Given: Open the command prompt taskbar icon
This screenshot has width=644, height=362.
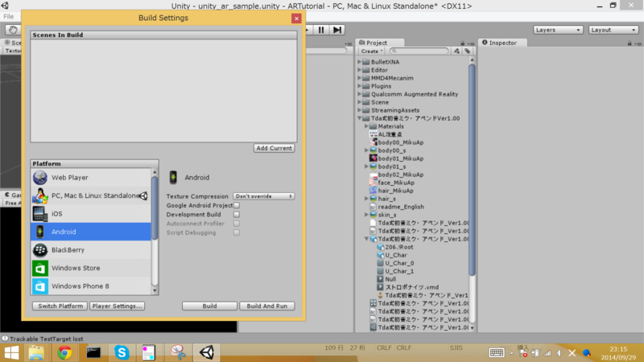Looking at the screenshot, I should coord(93,352).
